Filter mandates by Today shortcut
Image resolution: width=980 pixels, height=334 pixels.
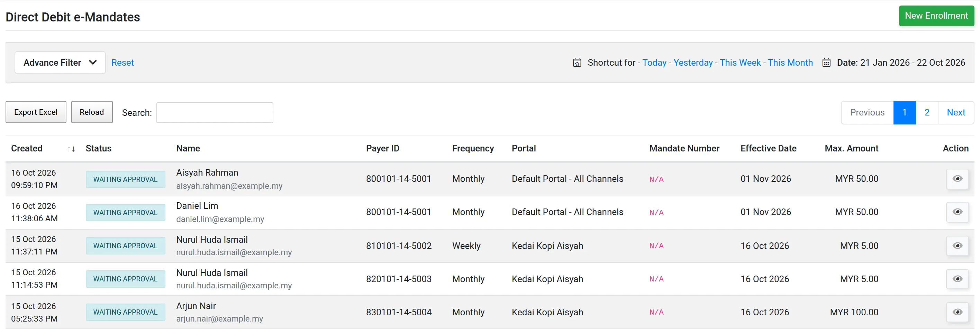(654, 63)
